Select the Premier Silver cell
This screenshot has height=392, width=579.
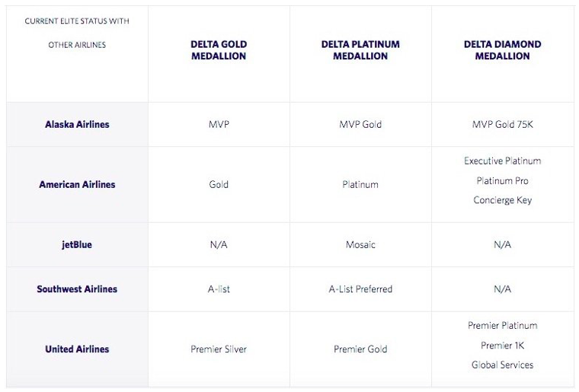click(219, 349)
